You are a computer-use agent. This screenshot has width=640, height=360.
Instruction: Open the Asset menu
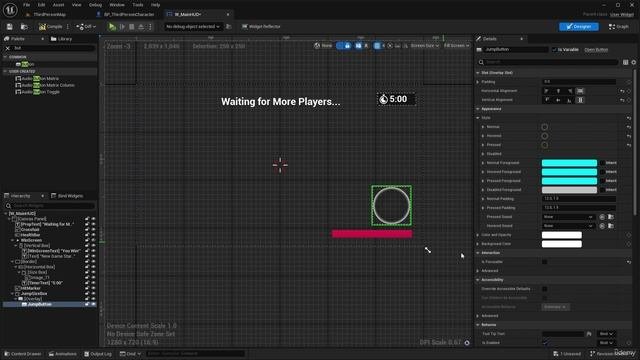pyautogui.click(x=58, y=5)
